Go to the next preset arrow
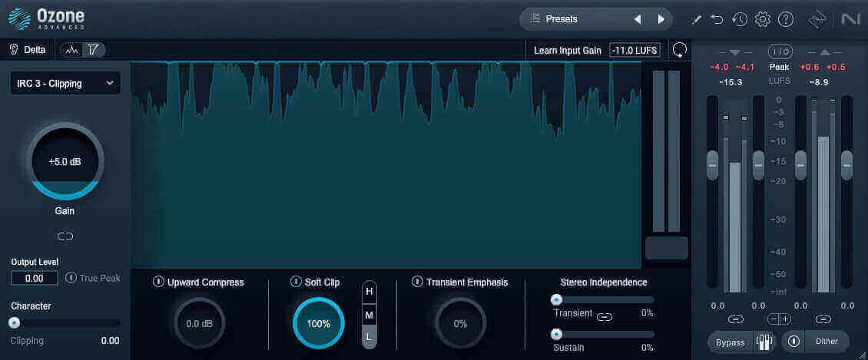Screen dimensions: 868x360 tap(661, 19)
